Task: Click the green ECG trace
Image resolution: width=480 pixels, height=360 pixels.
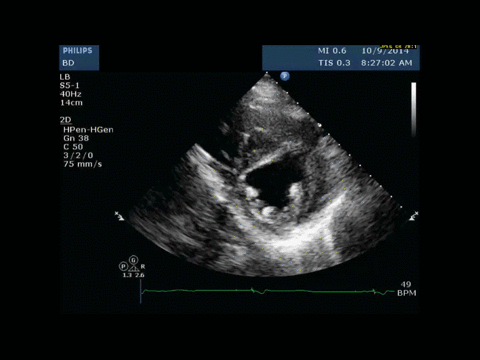Action: (268, 291)
